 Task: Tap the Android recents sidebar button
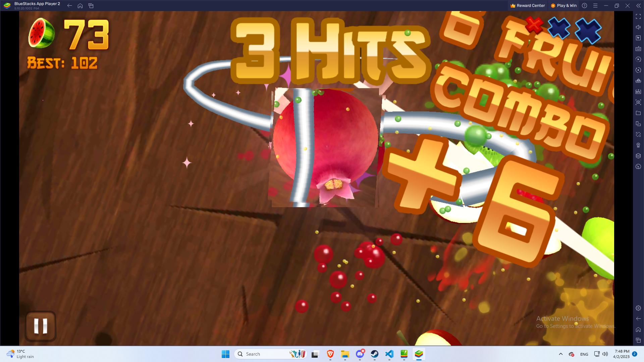tap(638, 340)
